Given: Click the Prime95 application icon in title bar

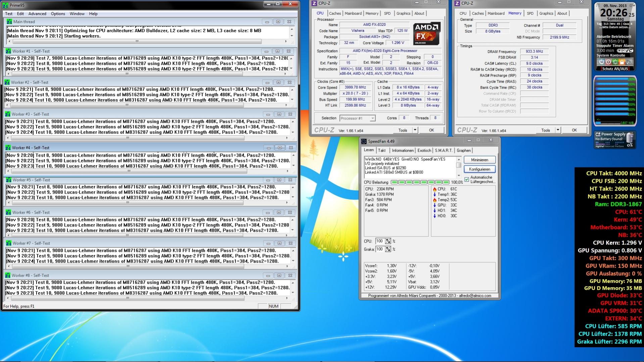Looking at the screenshot, I should (x=5, y=5).
